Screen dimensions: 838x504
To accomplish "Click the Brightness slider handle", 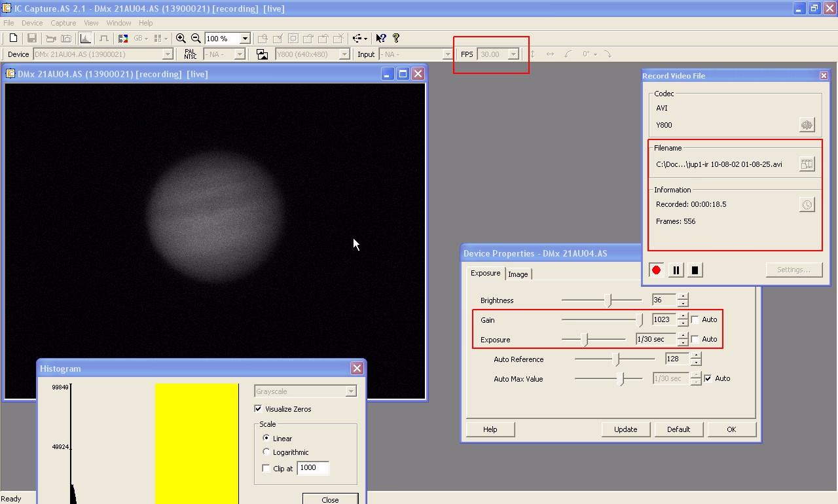I will pyautogui.click(x=609, y=300).
